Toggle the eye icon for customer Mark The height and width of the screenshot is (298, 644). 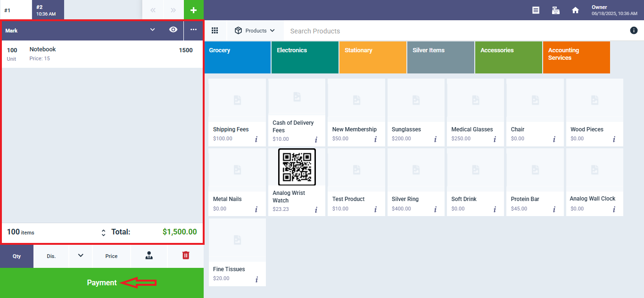click(173, 30)
